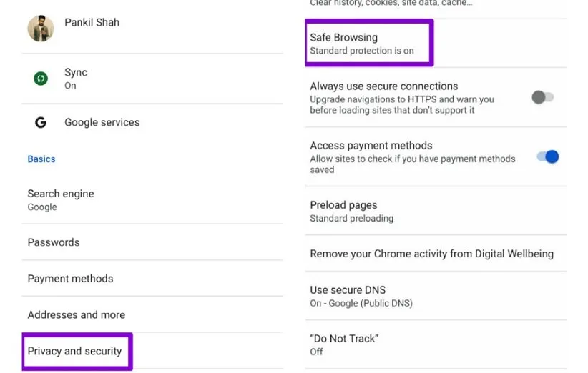Open Privacy and security settings
The width and height of the screenshot is (588, 373).
coord(75,352)
